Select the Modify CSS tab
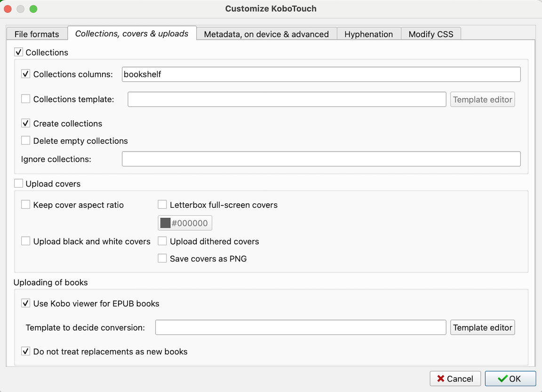Screen dimensions: 542x392 coord(430,34)
